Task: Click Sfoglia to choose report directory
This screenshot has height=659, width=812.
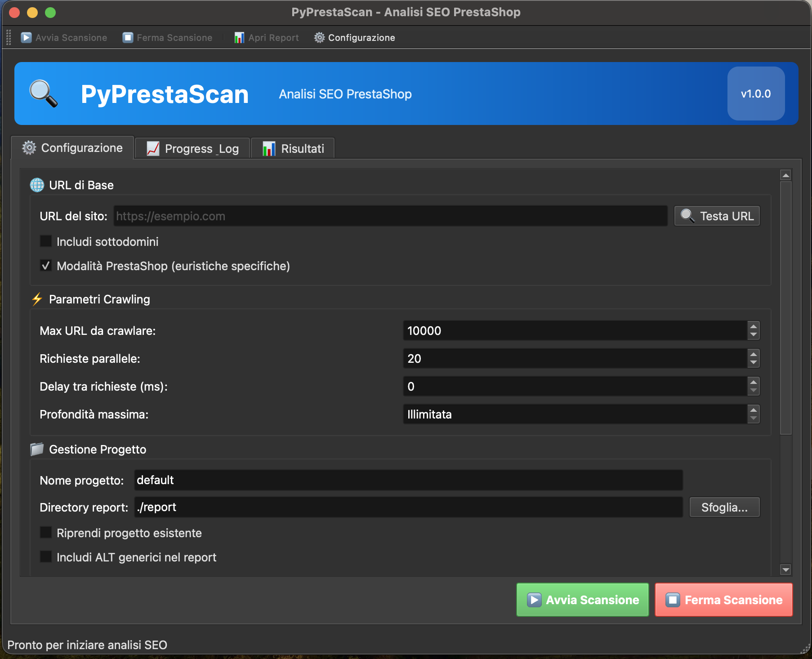Action: click(724, 507)
